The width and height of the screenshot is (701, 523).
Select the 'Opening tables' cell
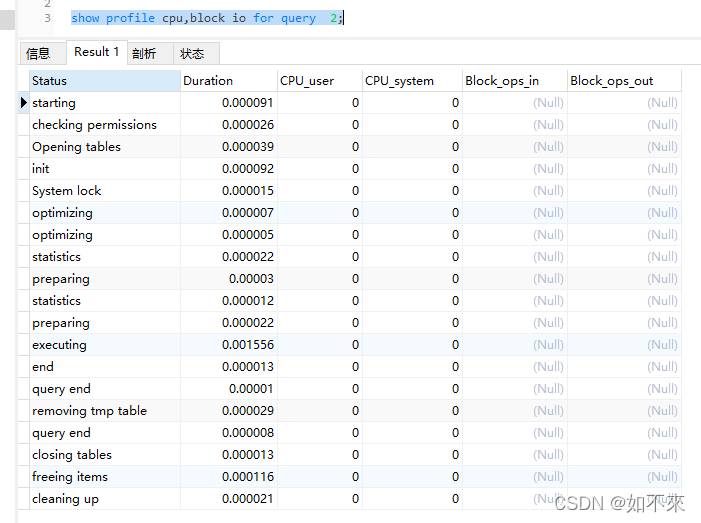[x=105, y=147]
